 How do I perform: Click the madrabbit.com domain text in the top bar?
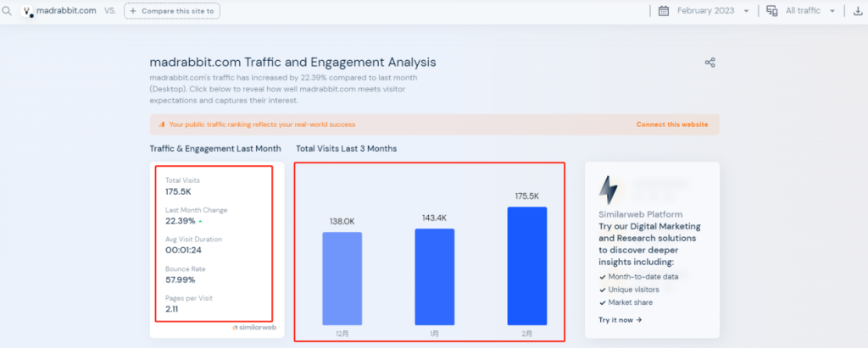(x=66, y=10)
